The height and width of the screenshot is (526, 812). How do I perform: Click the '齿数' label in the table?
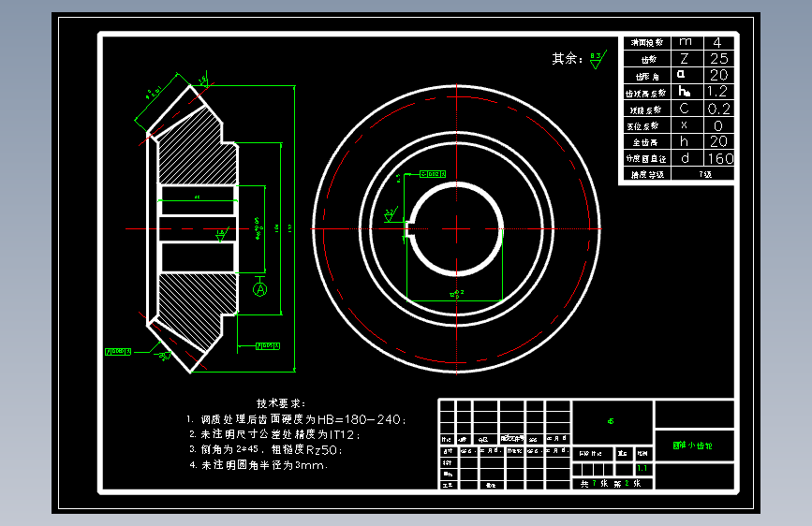point(649,60)
